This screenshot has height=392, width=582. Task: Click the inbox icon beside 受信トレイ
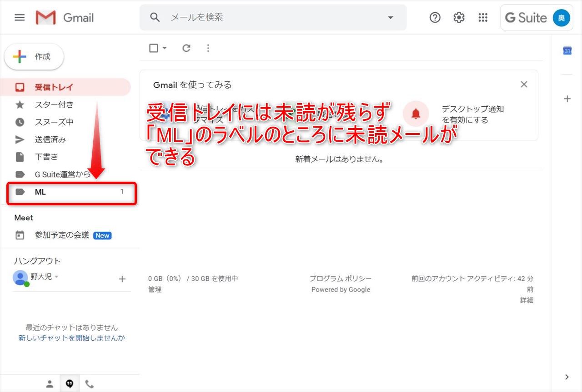tap(20, 87)
